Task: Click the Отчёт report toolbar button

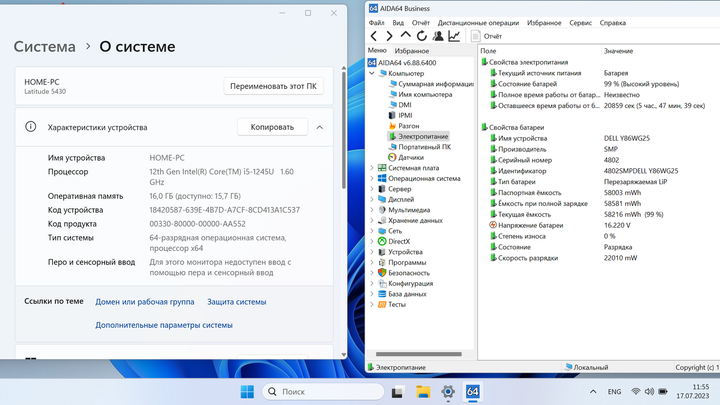Action: [487, 36]
